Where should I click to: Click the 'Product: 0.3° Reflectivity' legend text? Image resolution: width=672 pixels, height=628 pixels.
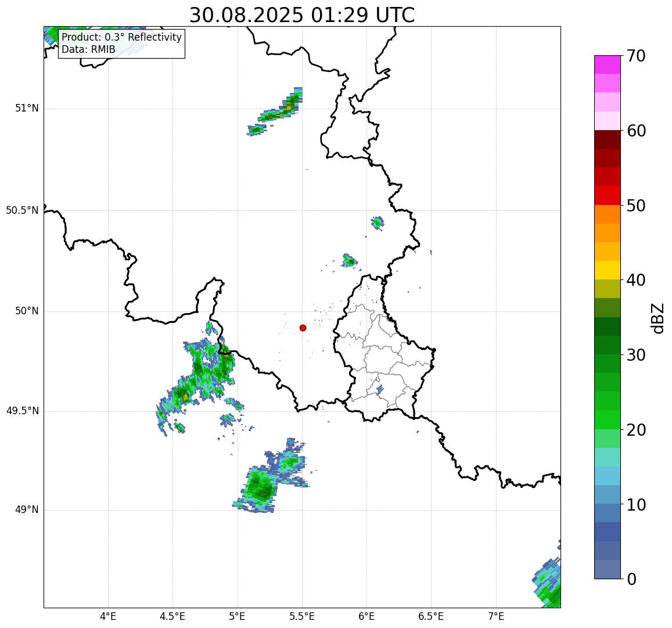point(122,37)
